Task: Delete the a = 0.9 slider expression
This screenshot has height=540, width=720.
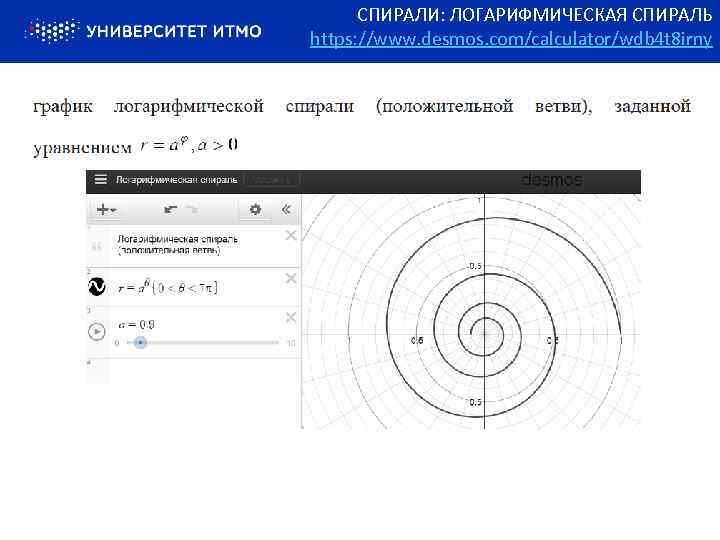Action: pos(291,317)
